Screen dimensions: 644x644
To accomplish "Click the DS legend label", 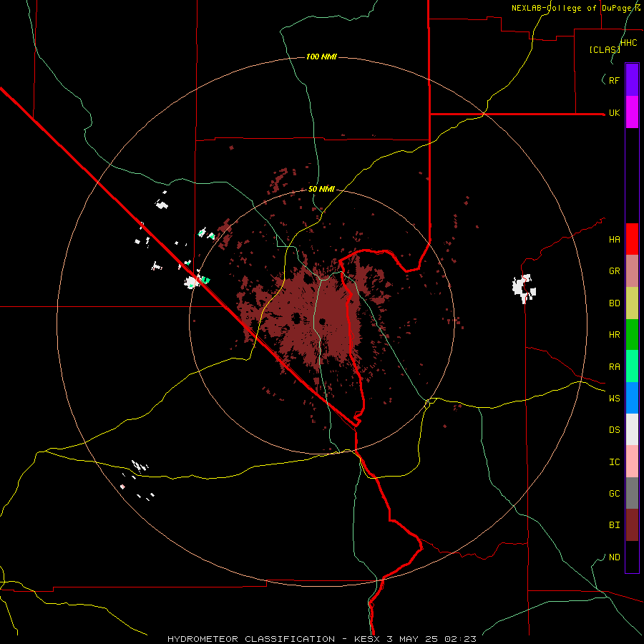I will pos(614,430).
